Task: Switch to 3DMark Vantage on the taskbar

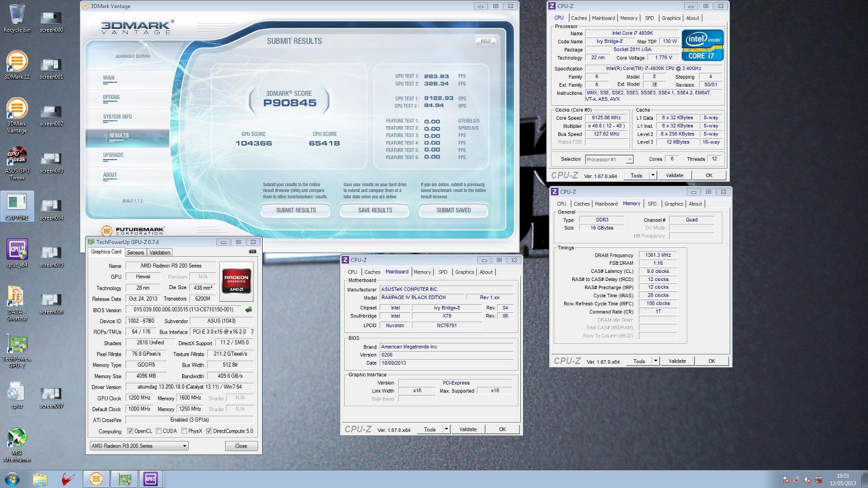Action: tap(96, 479)
